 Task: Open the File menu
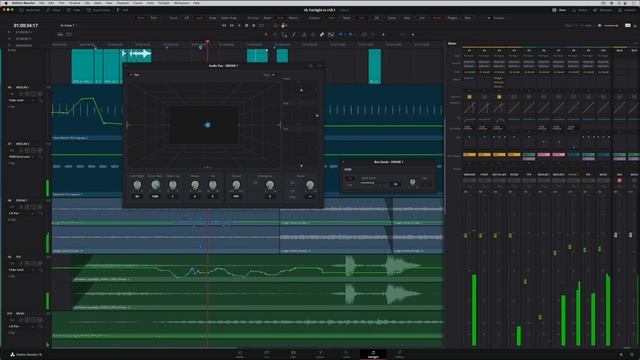(42, 3)
